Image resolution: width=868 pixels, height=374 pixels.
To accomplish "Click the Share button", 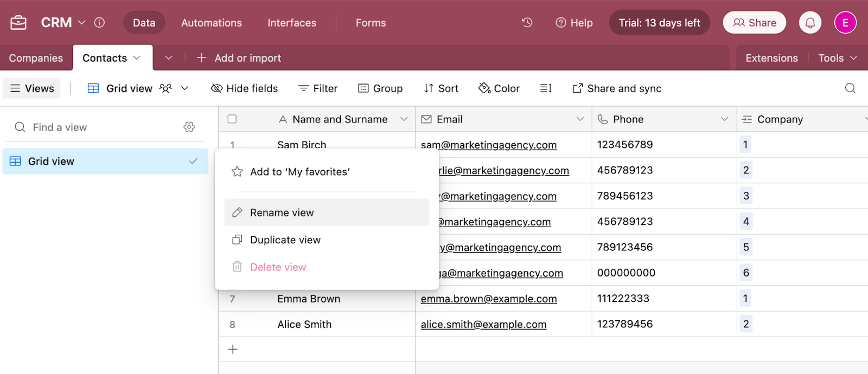I will coord(754,23).
